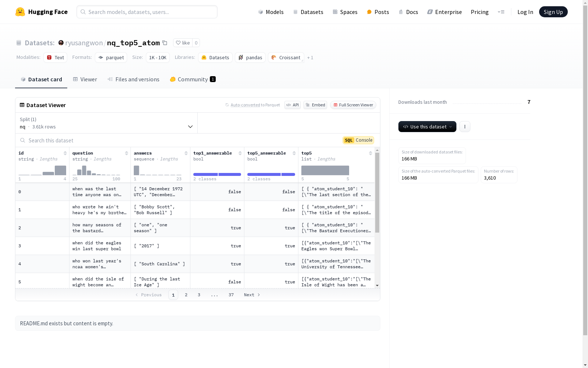Open the Community tab
588x368 pixels.
click(x=193, y=79)
